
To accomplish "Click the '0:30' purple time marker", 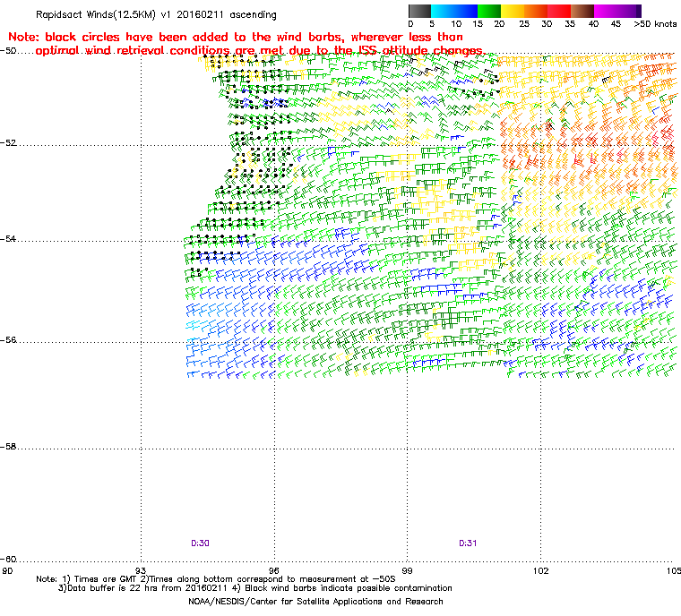I will pos(200,543).
